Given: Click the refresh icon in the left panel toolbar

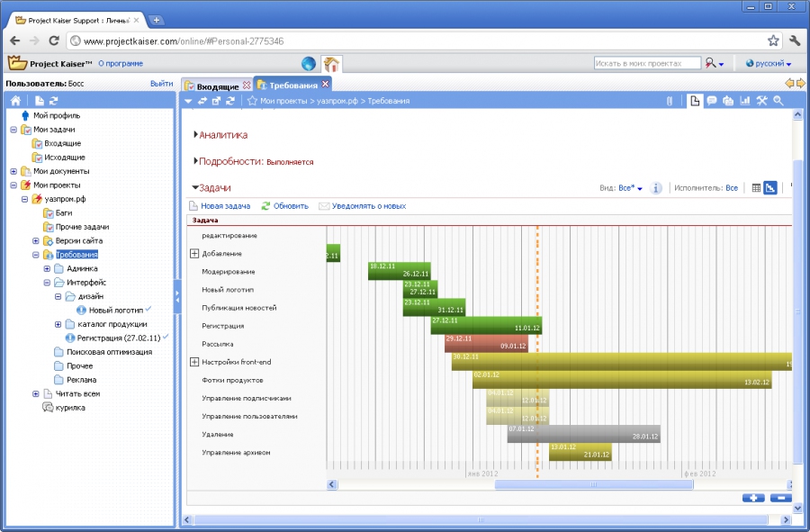Looking at the screenshot, I should tap(53, 101).
